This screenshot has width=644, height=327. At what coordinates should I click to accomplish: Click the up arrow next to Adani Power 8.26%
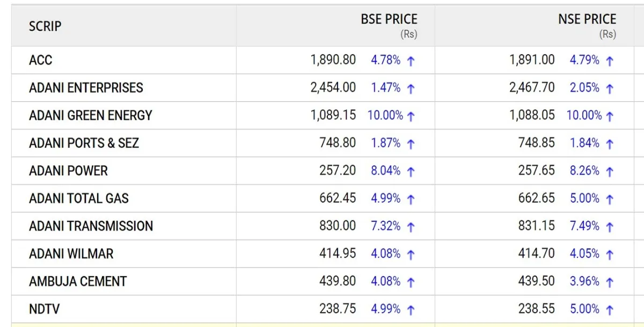tap(610, 172)
